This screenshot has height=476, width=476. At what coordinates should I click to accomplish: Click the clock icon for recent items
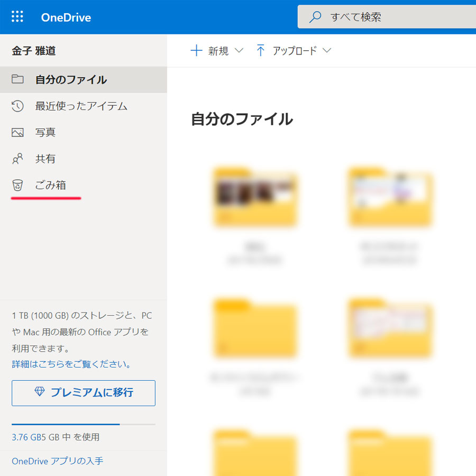(17, 106)
